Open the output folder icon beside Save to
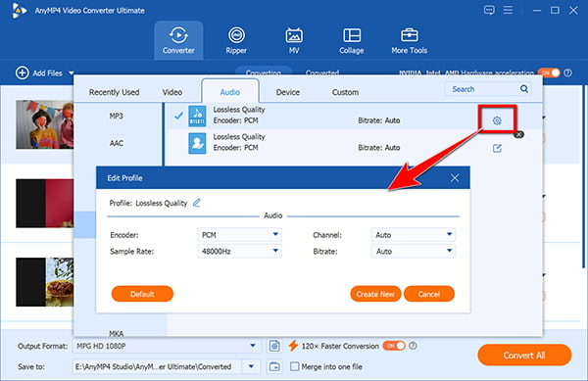 pyautogui.click(x=274, y=366)
